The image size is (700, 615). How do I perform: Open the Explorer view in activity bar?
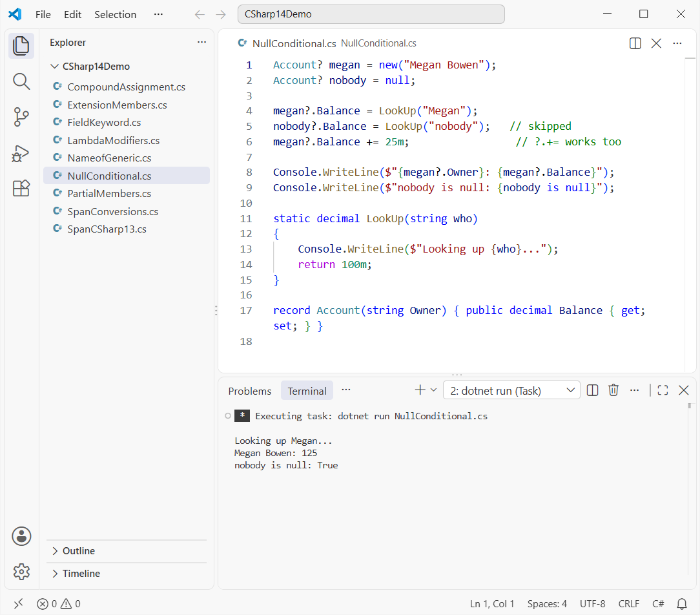tap(21, 46)
